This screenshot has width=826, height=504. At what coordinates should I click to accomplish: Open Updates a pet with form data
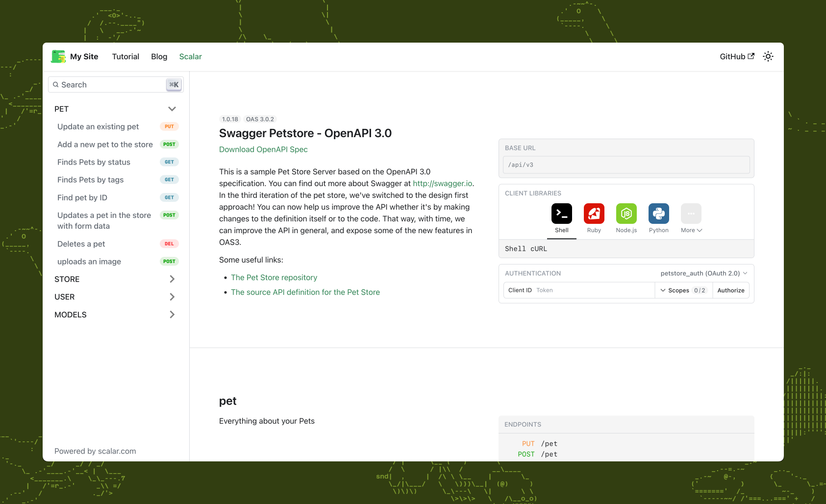118,220
